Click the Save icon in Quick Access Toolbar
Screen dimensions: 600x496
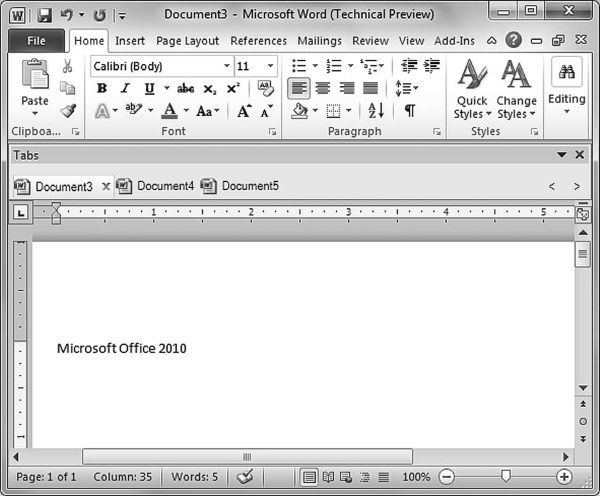[x=44, y=16]
